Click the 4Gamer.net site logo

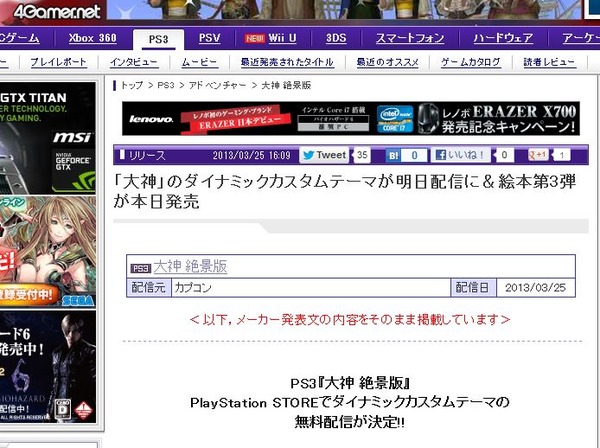point(57,11)
